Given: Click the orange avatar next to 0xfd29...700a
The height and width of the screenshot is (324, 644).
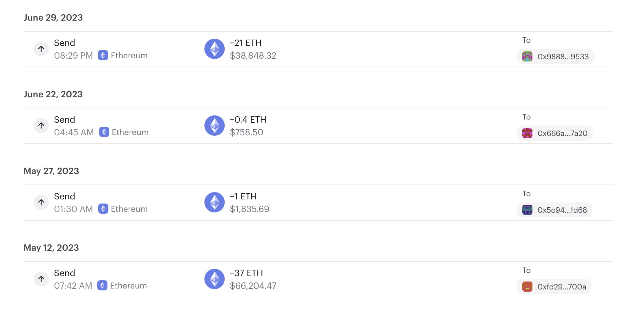Looking at the screenshot, I should tap(527, 287).
